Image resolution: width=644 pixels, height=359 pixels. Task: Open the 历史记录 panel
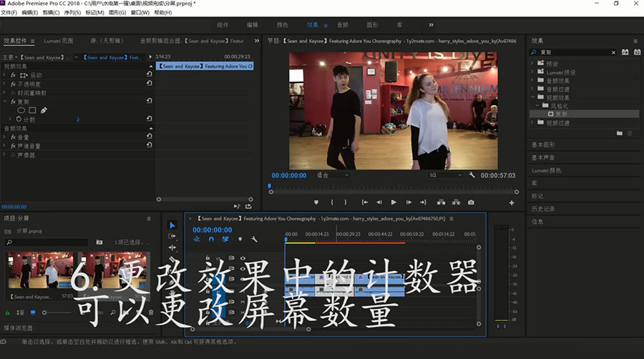pos(544,209)
